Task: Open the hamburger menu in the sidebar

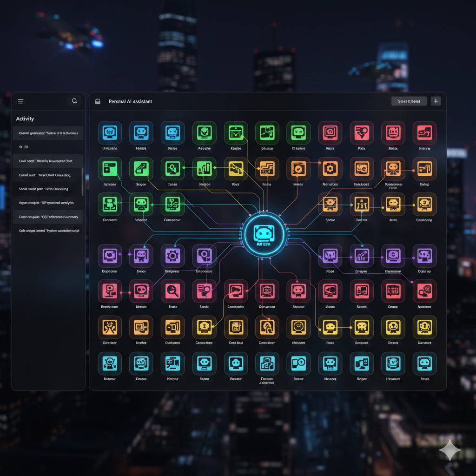Action: [x=20, y=101]
